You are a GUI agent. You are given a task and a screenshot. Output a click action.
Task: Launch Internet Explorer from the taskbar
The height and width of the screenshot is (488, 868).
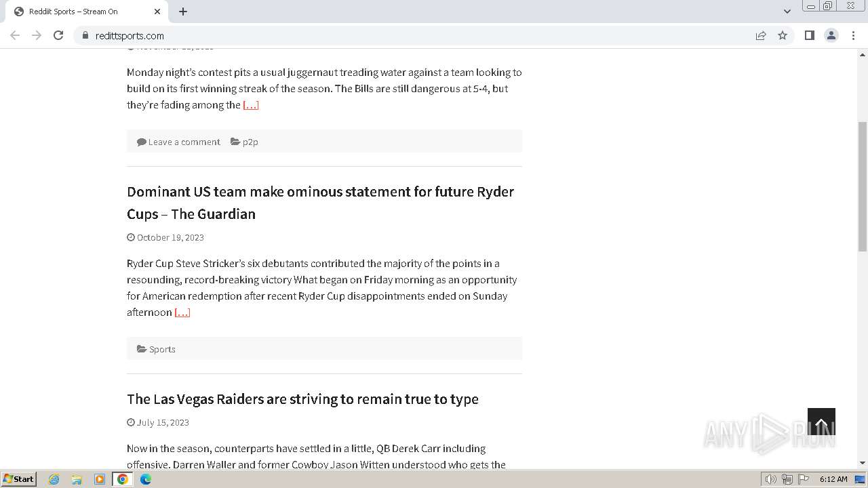pos(54,479)
